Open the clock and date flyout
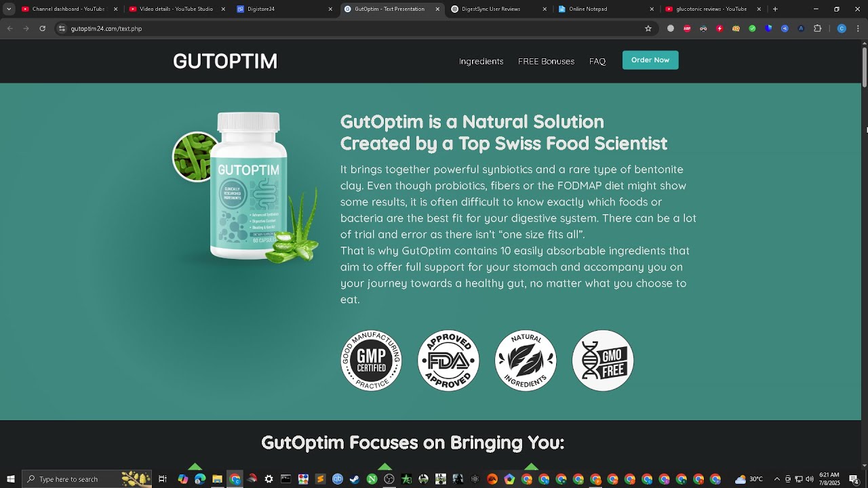 tap(830, 479)
